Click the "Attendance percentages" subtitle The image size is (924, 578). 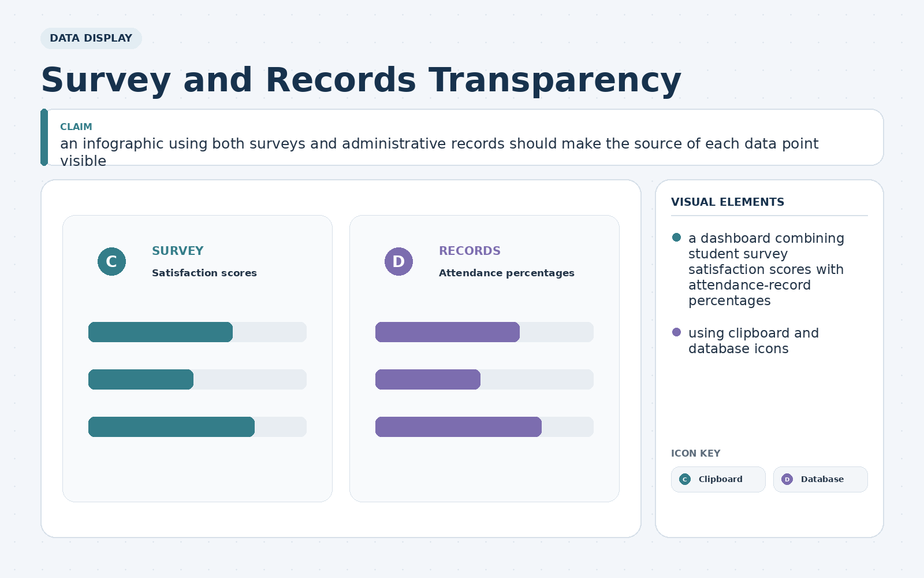click(x=506, y=273)
